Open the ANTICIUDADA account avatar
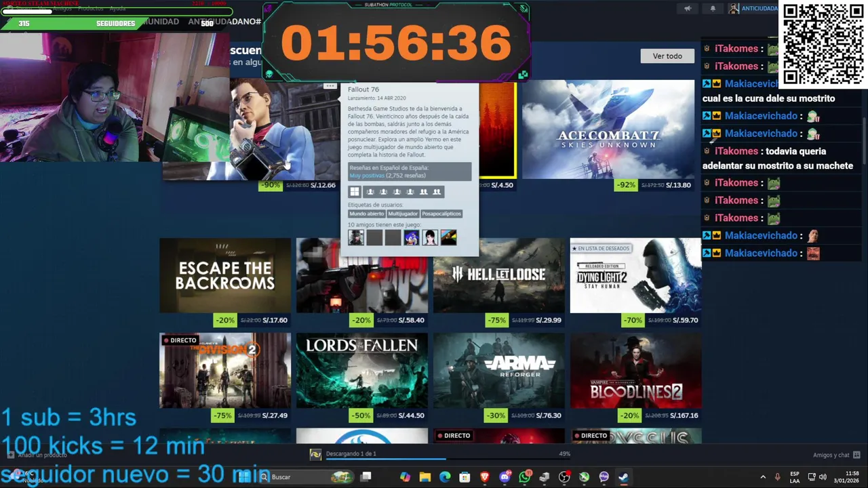868x488 pixels. tap(734, 9)
